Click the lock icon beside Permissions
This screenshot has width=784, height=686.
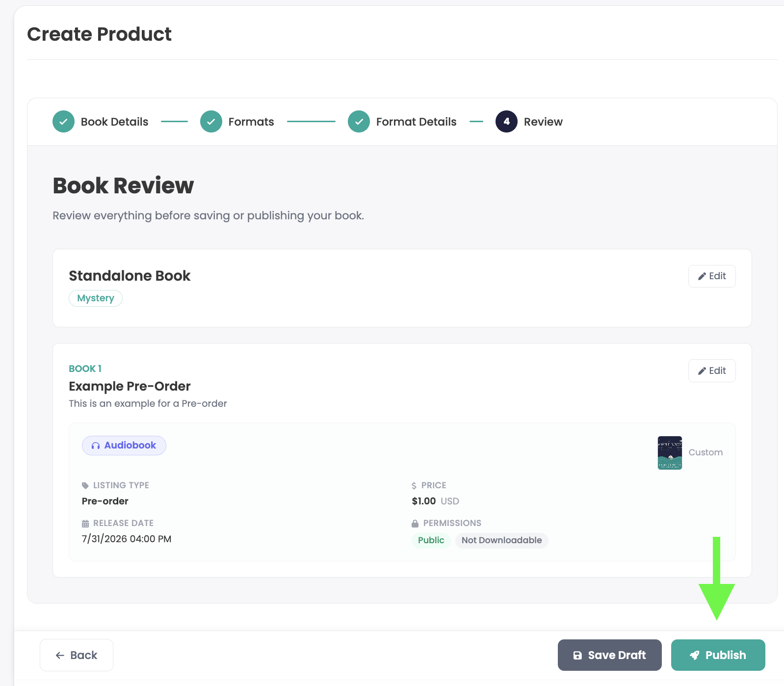(415, 524)
